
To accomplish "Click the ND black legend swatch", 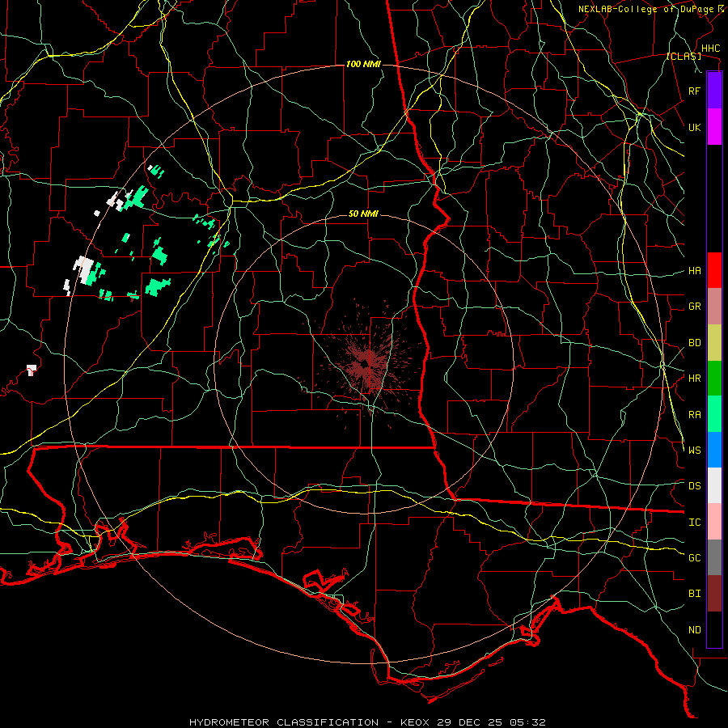I will coord(714,629).
